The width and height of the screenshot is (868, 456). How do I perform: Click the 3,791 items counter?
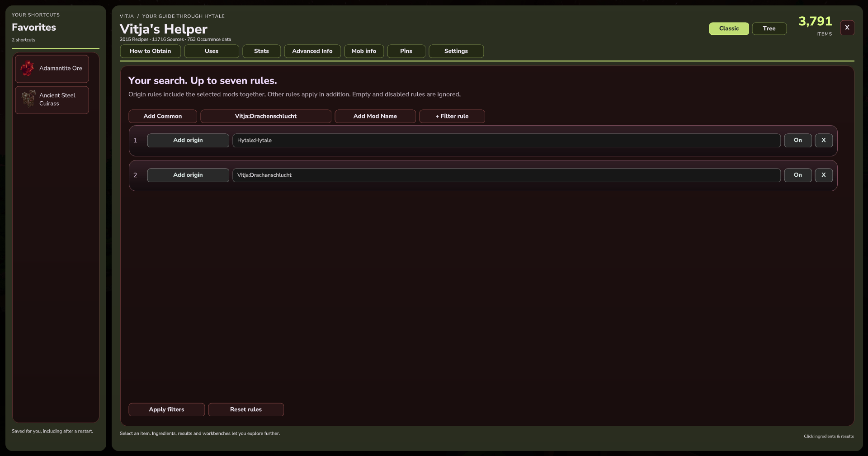pos(815,21)
